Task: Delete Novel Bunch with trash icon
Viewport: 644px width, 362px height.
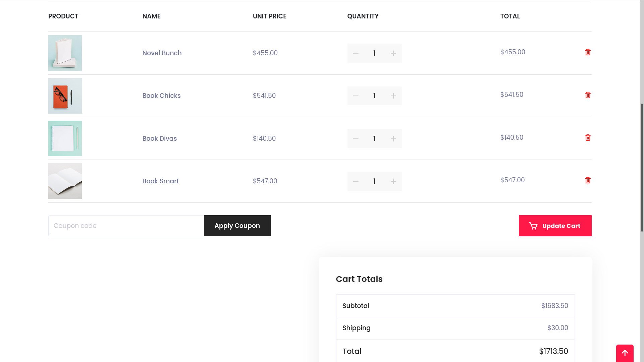Action: tap(588, 52)
